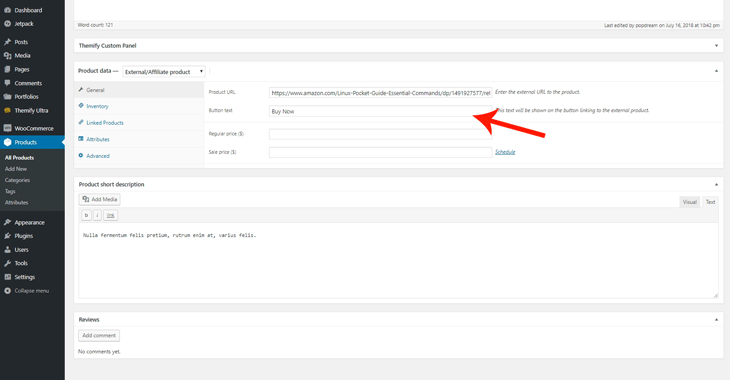Screen dimensions: 730x380
Task: Click the 'No comments yet.' text
Action: (x=99, y=352)
